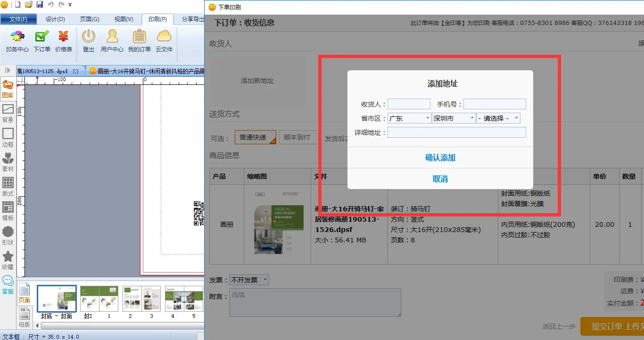
Task: Select 顺丰到付 delivery option
Action: (x=297, y=137)
